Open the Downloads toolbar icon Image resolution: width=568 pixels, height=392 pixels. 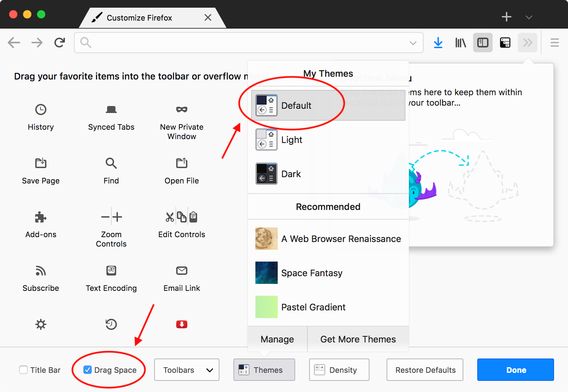click(438, 43)
